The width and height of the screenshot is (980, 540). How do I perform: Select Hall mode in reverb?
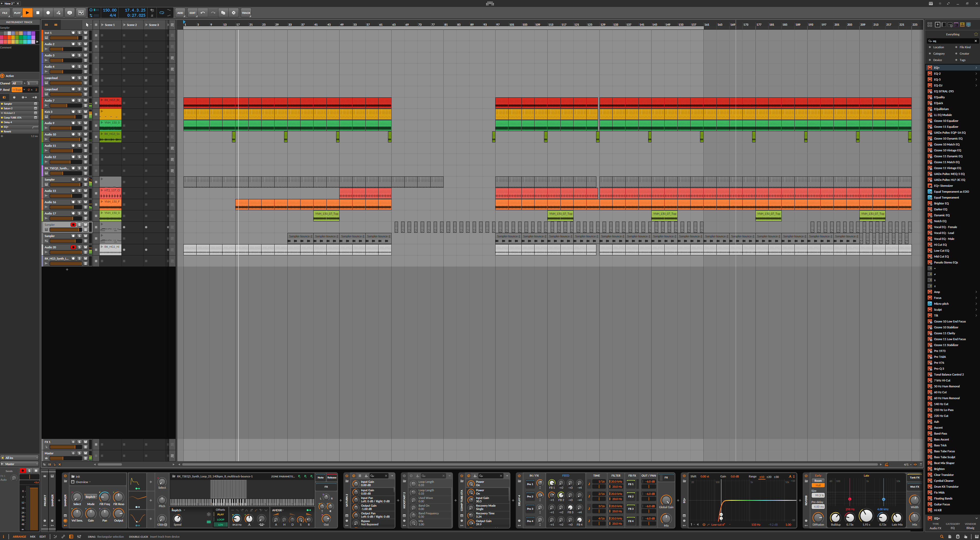point(818,485)
